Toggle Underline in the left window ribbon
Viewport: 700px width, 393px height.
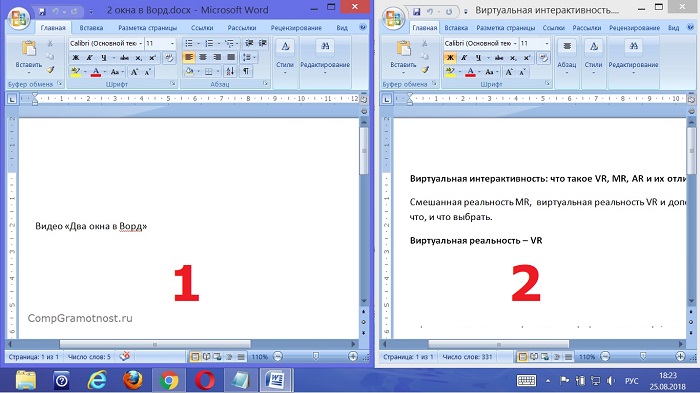104,58
